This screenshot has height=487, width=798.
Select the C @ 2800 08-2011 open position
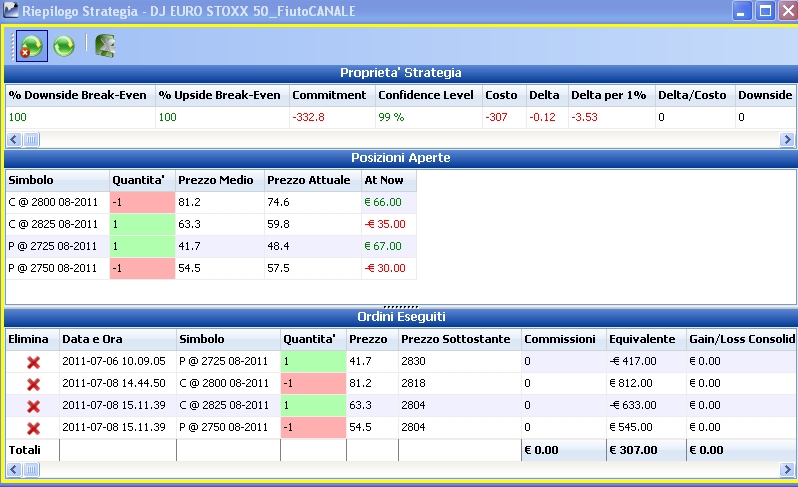tap(211, 202)
